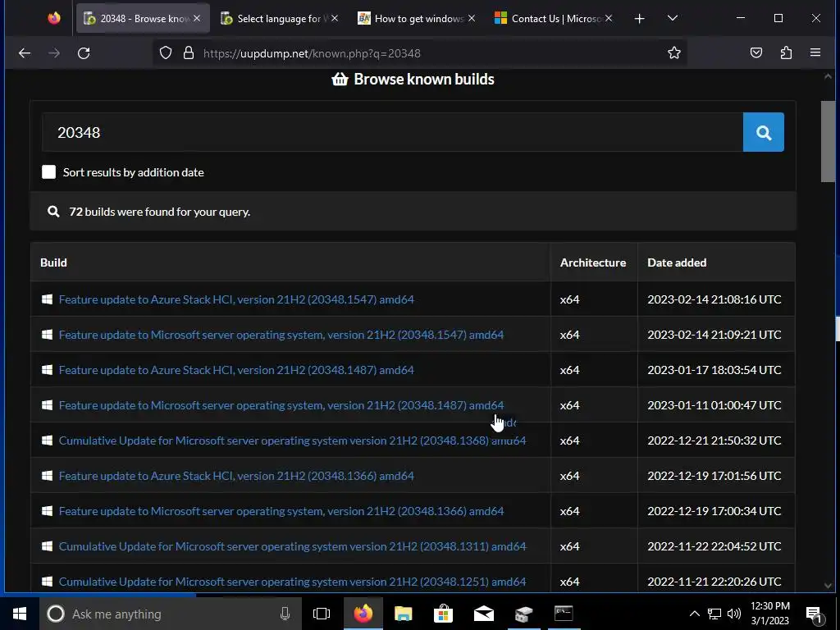The image size is (840, 630).
Task: Open Microsoft server feature update 20348.1487
Action: pos(281,405)
